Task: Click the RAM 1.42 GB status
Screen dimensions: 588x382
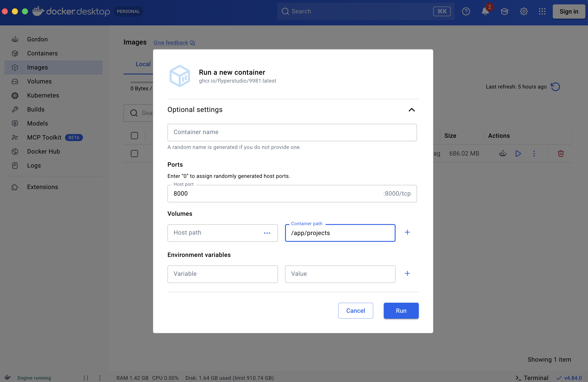Action: pyautogui.click(x=132, y=378)
